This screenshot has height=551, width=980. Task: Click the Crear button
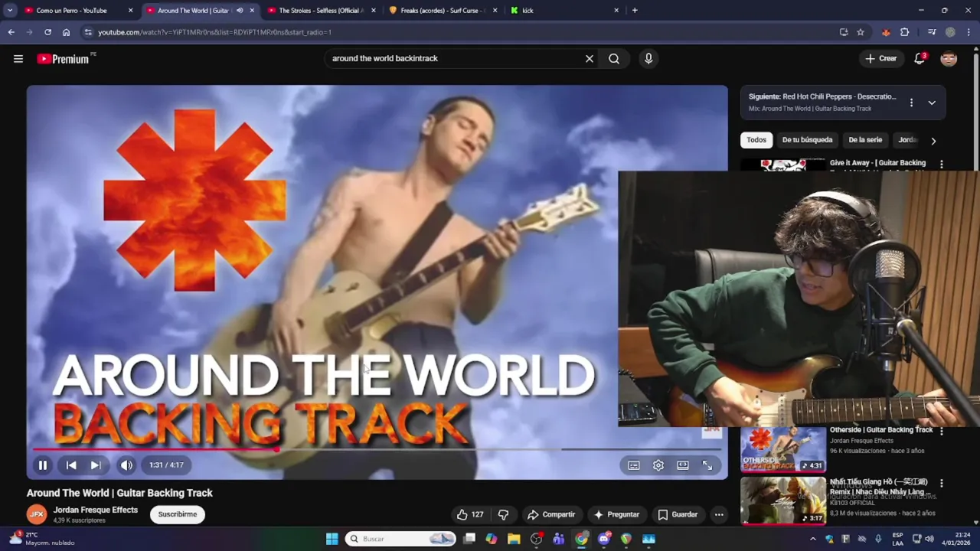click(x=880, y=59)
